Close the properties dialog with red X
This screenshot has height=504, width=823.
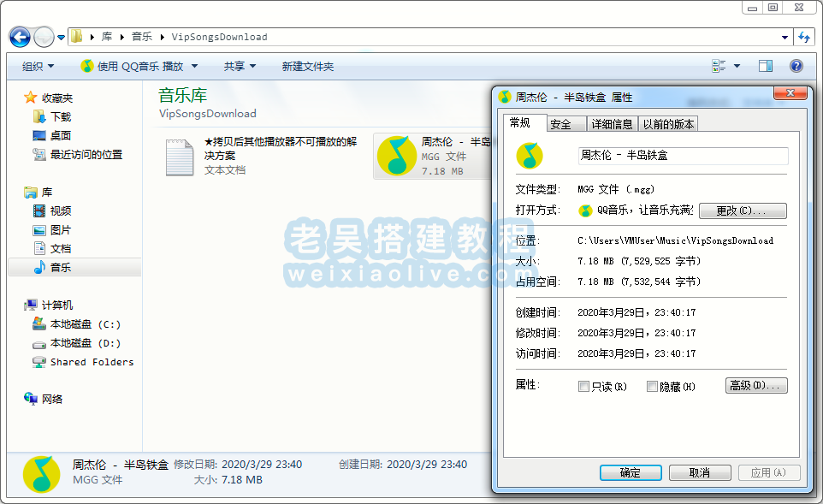coord(790,93)
